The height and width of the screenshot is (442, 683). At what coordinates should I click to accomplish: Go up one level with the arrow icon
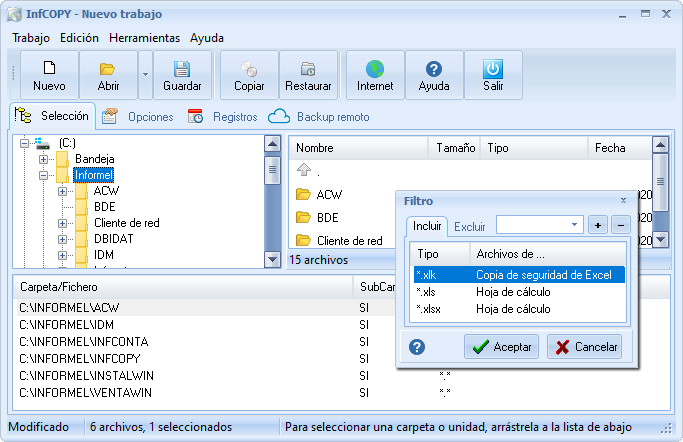pyautogui.click(x=304, y=169)
